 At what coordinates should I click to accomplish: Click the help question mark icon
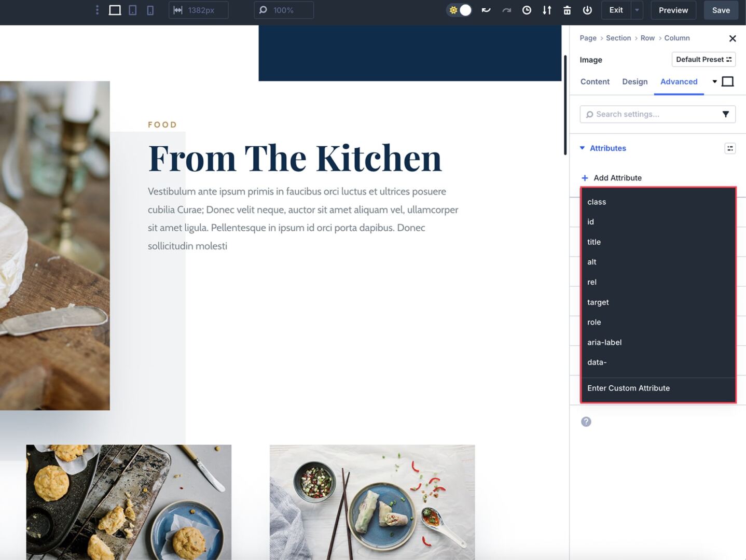coord(586,422)
